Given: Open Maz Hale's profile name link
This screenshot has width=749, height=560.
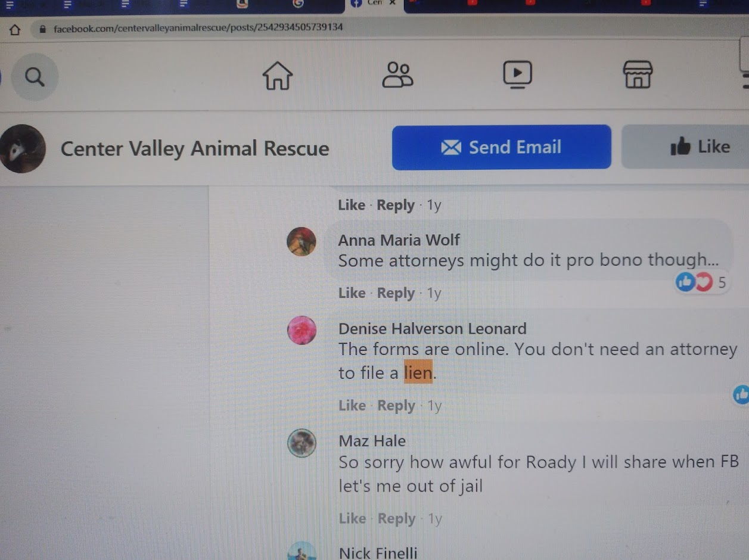Looking at the screenshot, I should coord(372,441).
